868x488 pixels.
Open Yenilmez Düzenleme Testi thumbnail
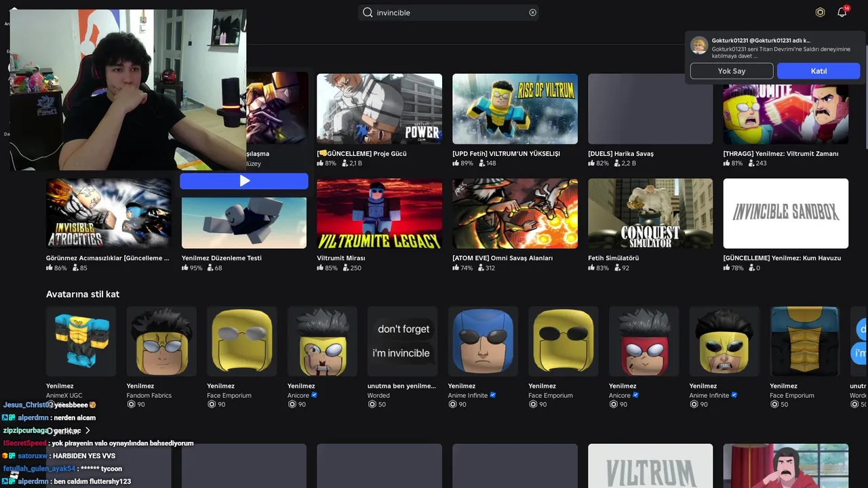click(244, 223)
